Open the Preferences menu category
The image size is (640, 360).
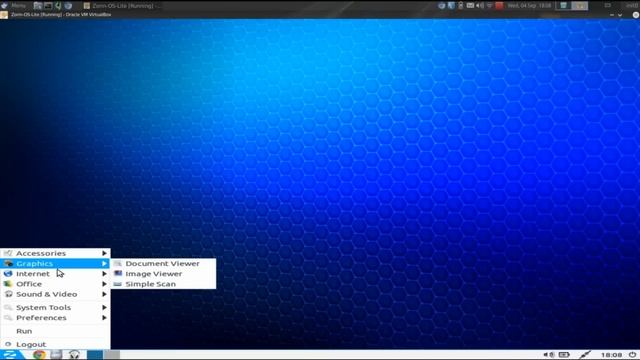[x=55, y=318]
